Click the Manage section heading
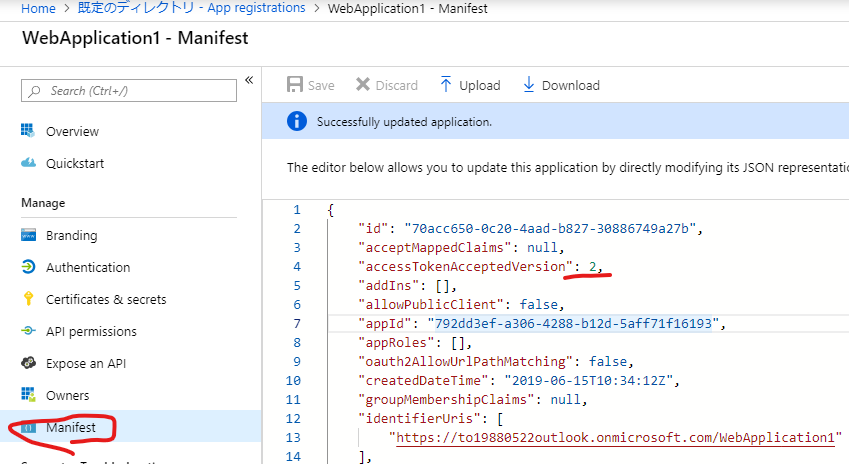The height and width of the screenshot is (464, 849). click(x=43, y=203)
